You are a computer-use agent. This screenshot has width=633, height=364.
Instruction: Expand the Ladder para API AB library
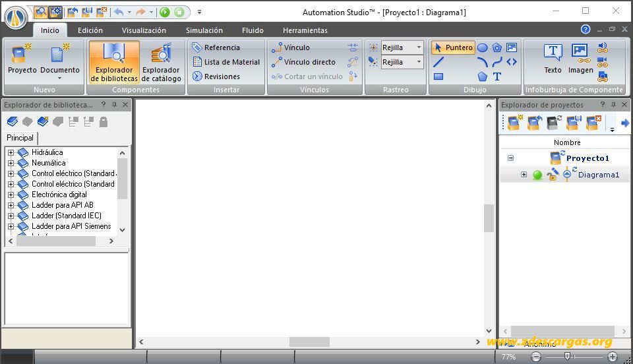tap(11, 205)
